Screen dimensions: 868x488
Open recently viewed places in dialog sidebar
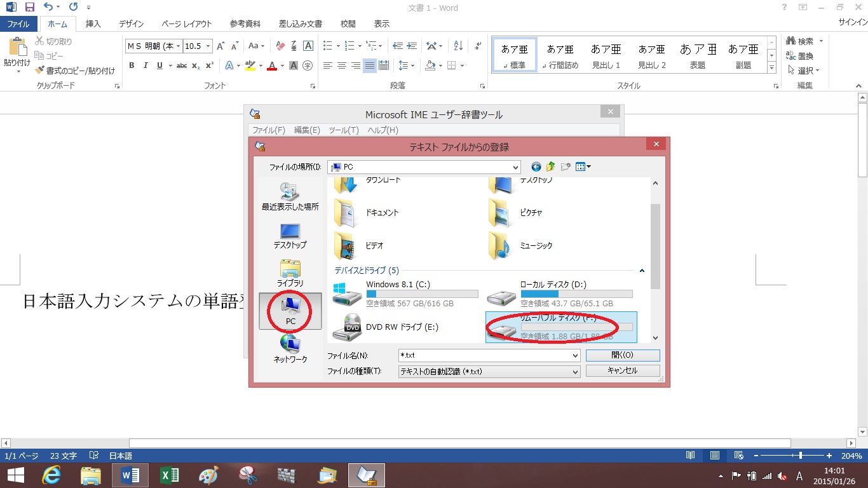click(290, 196)
